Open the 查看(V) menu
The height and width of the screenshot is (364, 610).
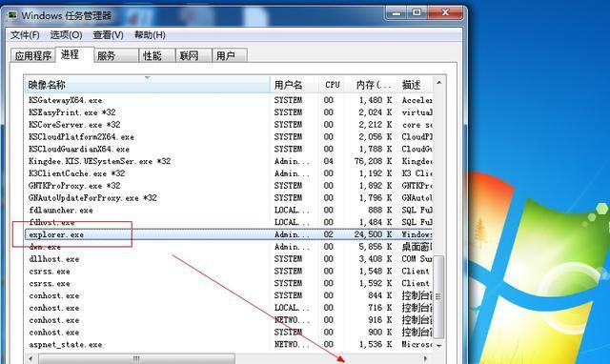pos(108,35)
